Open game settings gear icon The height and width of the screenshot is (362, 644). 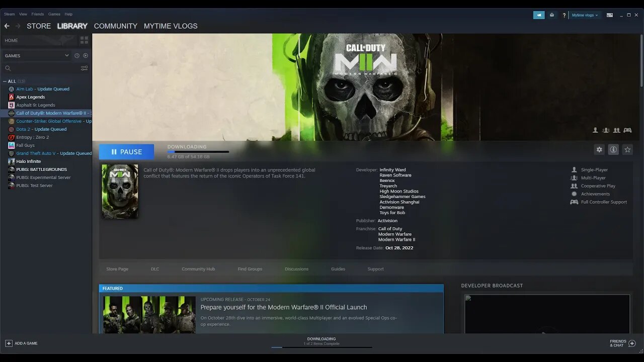pos(599,149)
